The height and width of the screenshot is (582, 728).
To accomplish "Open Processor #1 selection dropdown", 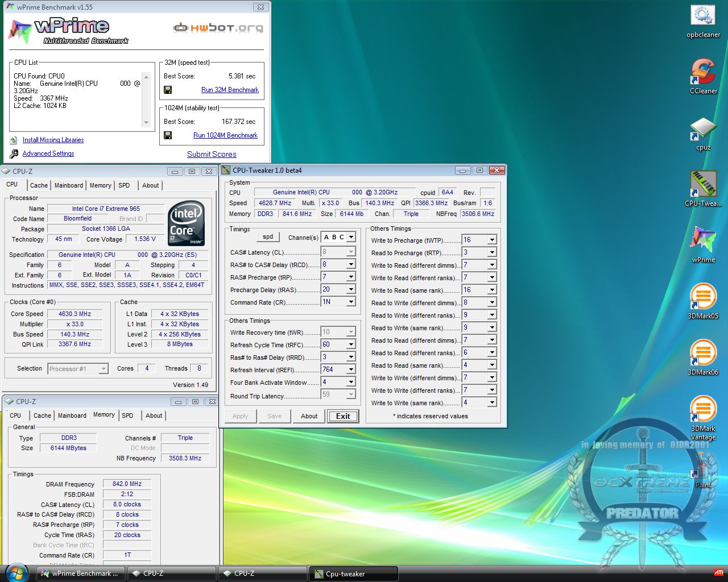I will tap(104, 369).
